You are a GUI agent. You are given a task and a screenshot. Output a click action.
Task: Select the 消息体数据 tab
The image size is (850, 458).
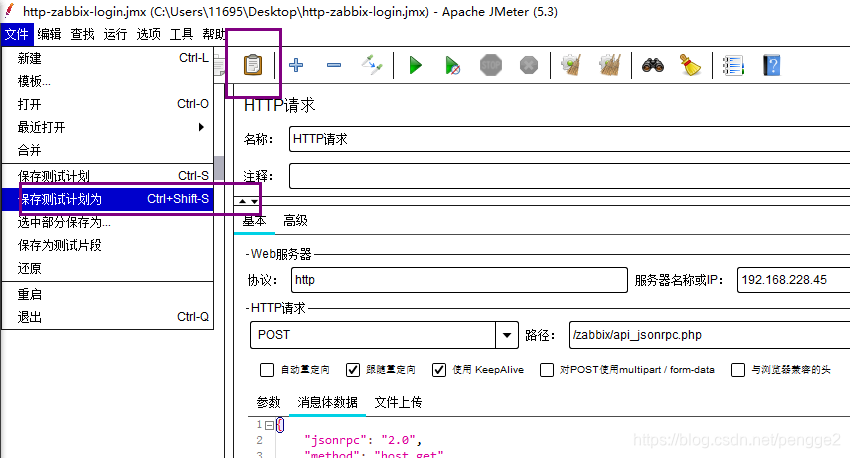(x=327, y=402)
